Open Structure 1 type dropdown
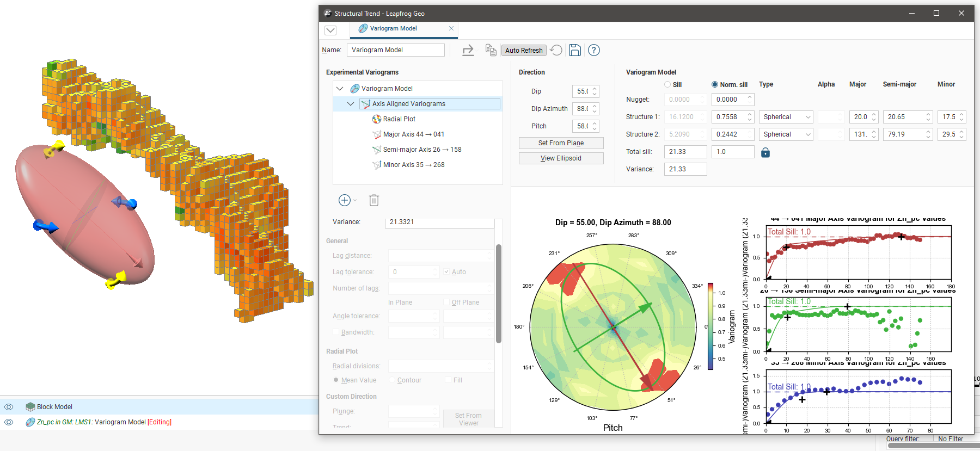 [x=786, y=117]
